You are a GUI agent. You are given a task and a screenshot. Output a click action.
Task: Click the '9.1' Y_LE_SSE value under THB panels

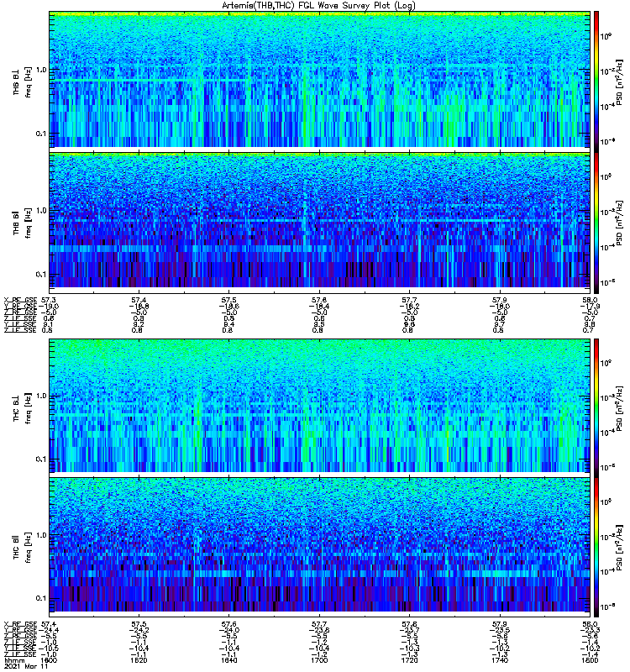(x=49, y=324)
